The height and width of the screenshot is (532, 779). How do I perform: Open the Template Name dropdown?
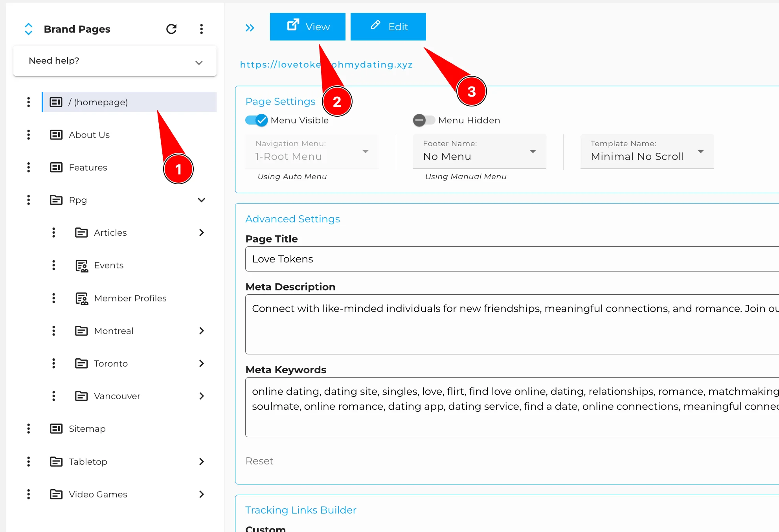[x=647, y=152]
